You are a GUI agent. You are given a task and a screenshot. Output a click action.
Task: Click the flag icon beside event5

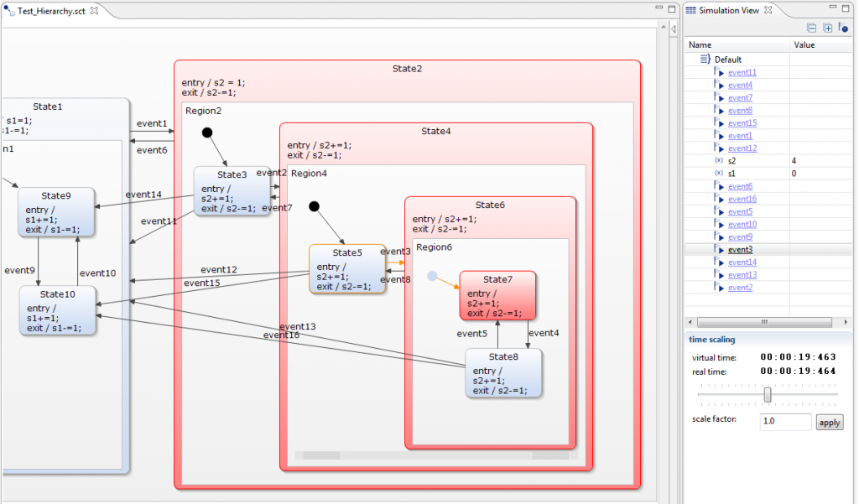coord(719,211)
